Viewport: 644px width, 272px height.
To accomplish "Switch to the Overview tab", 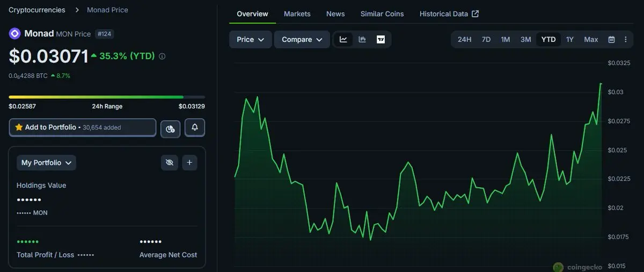I will coord(252,13).
